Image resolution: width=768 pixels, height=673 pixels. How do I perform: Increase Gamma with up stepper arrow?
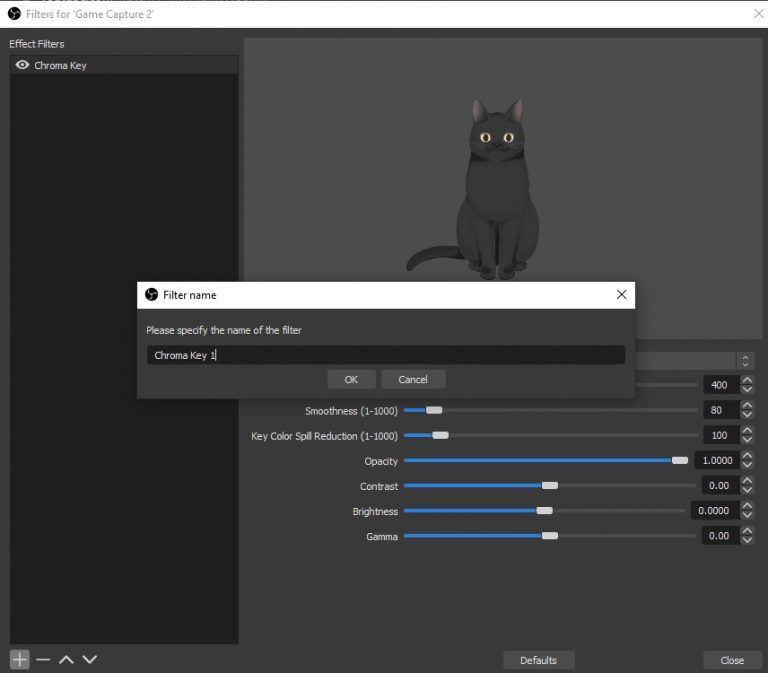[x=747, y=530]
